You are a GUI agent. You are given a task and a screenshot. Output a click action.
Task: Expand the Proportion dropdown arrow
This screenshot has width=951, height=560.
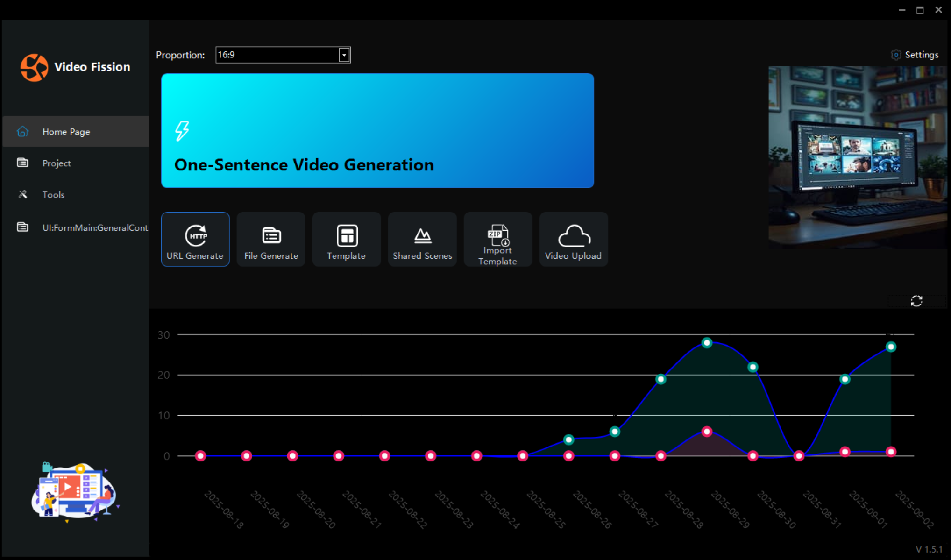[344, 55]
